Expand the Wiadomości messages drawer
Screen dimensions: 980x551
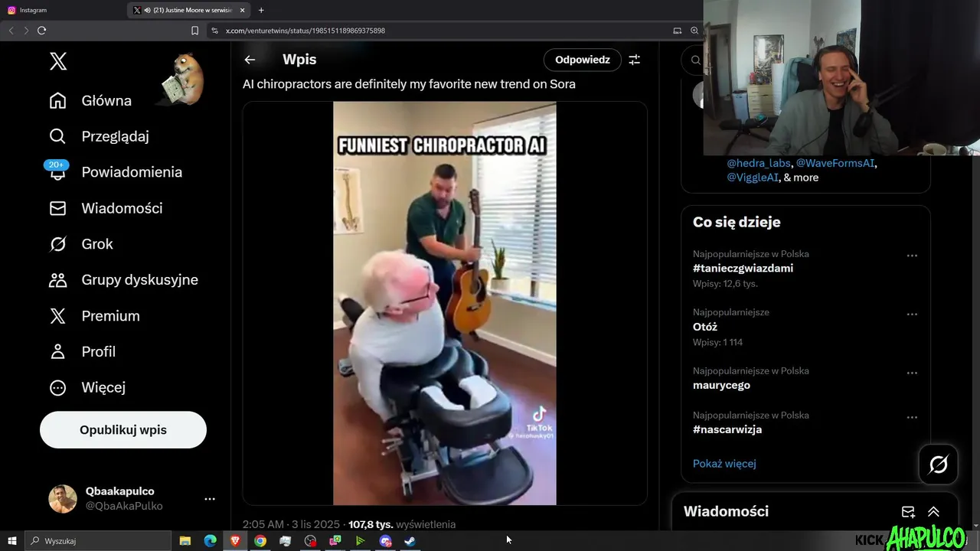coord(933,512)
